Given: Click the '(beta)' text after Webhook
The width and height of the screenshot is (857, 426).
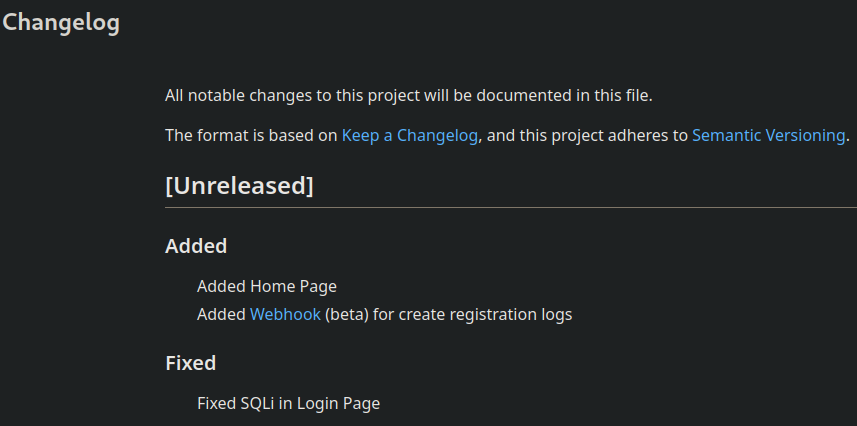Looking at the screenshot, I should pyautogui.click(x=347, y=314).
